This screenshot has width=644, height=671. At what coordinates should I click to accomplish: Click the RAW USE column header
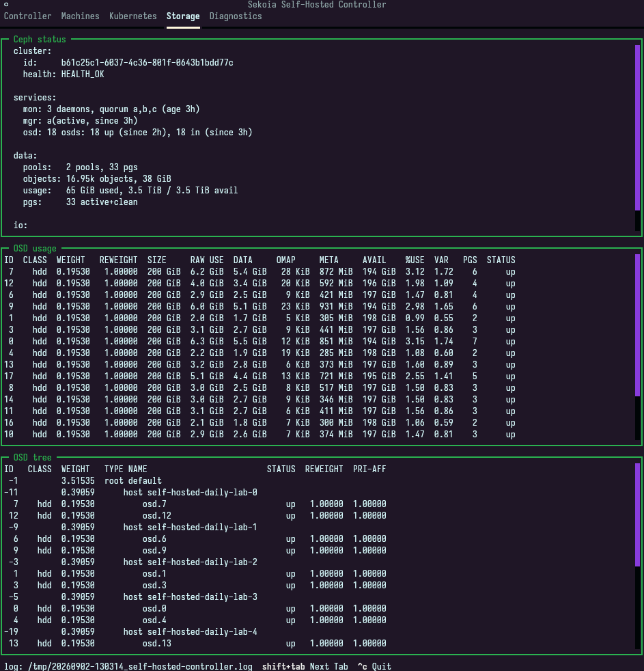tap(207, 260)
